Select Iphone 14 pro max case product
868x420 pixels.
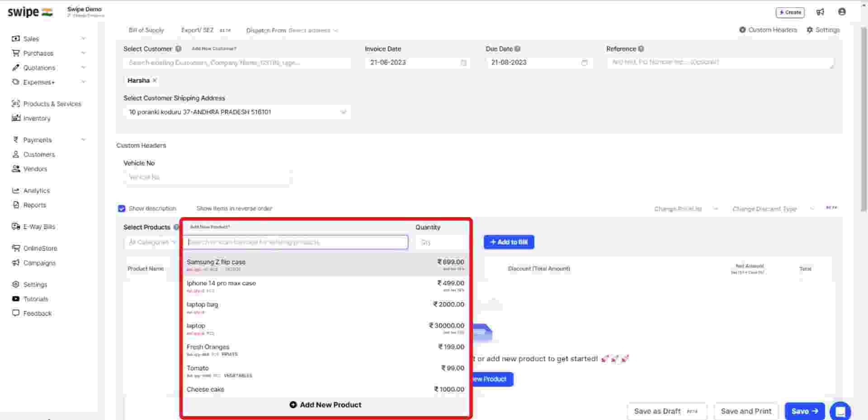pyautogui.click(x=325, y=286)
